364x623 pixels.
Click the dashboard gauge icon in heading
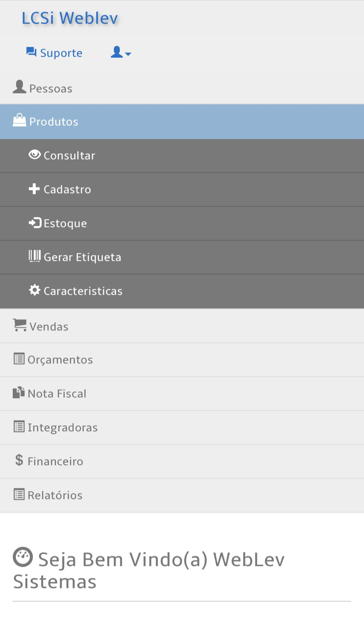[x=23, y=557]
